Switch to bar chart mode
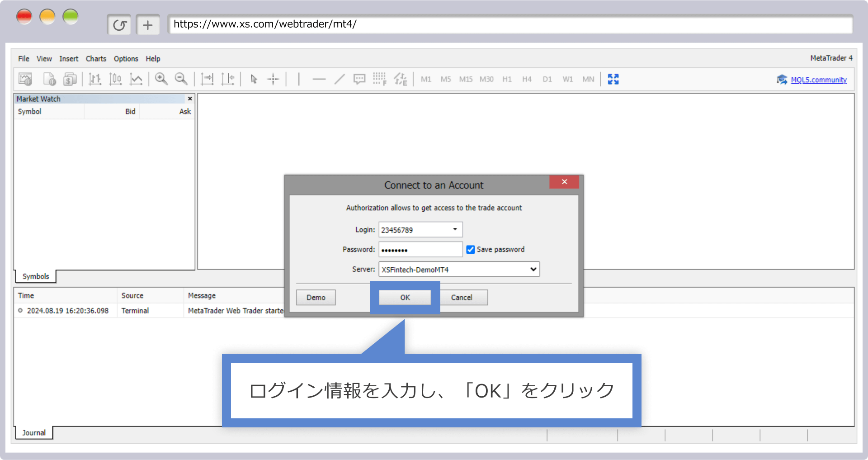 94,79
